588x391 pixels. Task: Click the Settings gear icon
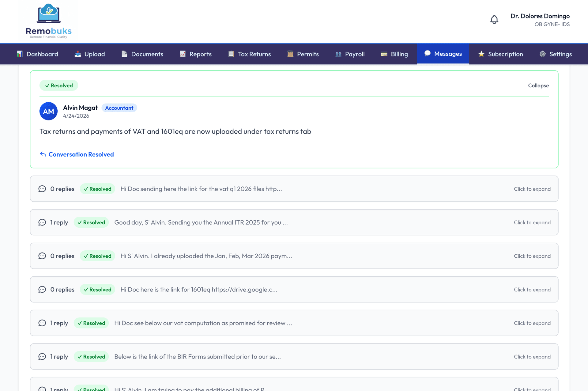coord(543,54)
